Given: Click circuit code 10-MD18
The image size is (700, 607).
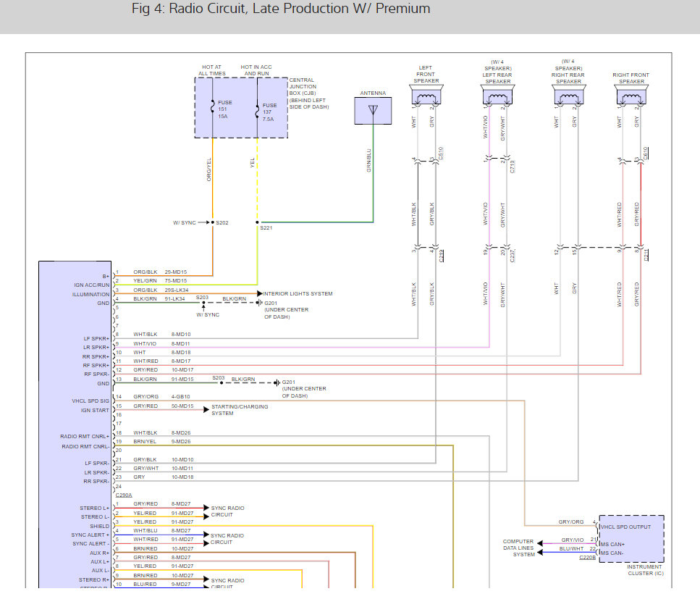Looking at the screenshot, I should point(182,477).
